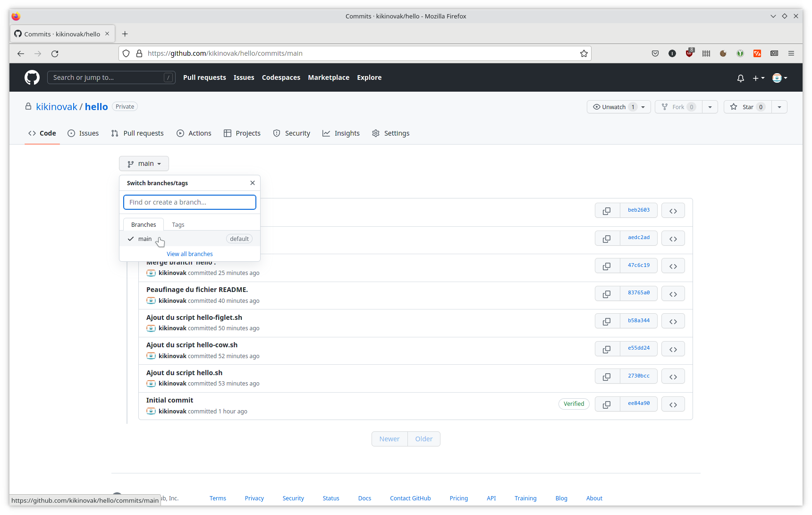Save page to Pocket
812x515 pixels.
coord(655,53)
